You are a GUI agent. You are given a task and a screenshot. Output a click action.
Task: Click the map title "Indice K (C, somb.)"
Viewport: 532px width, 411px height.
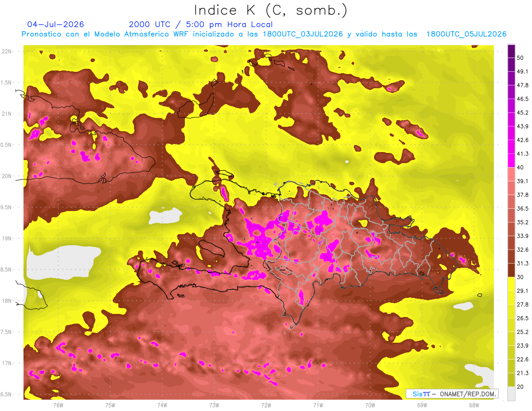(x=270, y=11)
